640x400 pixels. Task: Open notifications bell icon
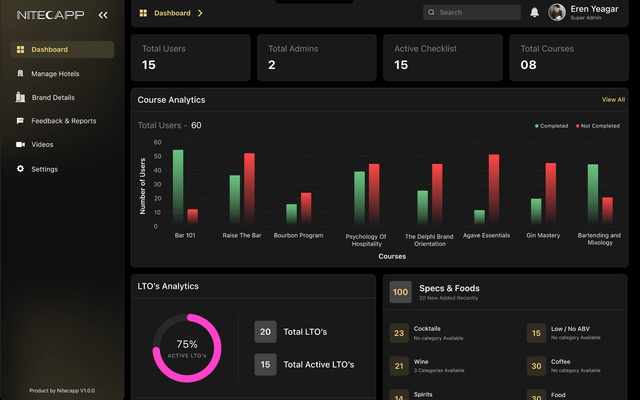coord(534,12)
